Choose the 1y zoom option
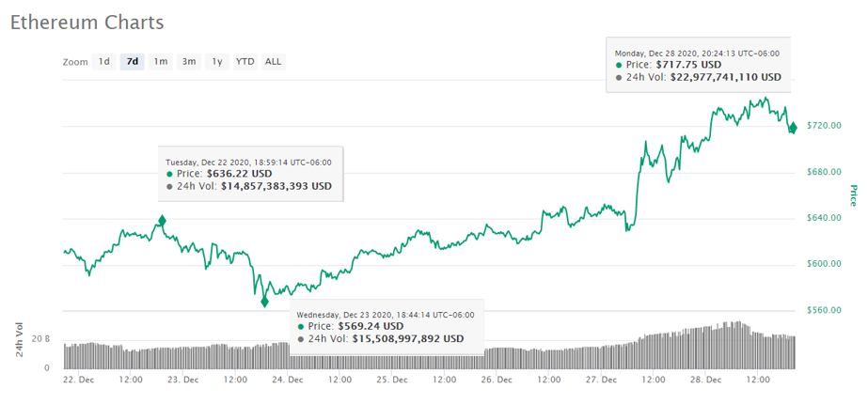Screen dimensions: 868x404 click(x=217, y=62)
